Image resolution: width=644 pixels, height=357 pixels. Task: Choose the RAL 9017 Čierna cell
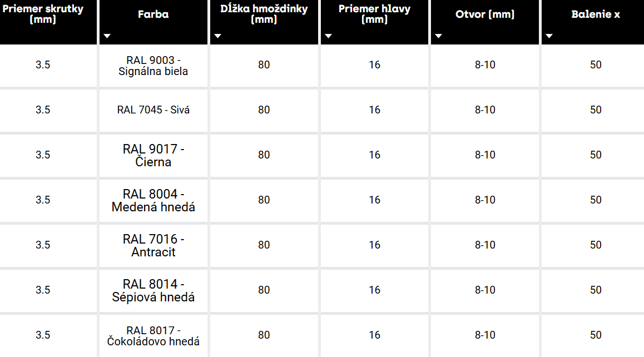tap(153, 156)
